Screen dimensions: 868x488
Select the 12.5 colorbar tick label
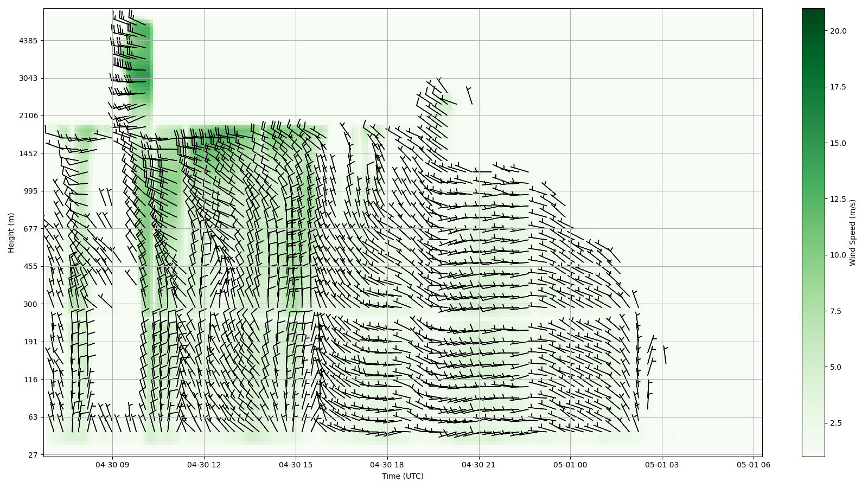[x=838, y=199]
